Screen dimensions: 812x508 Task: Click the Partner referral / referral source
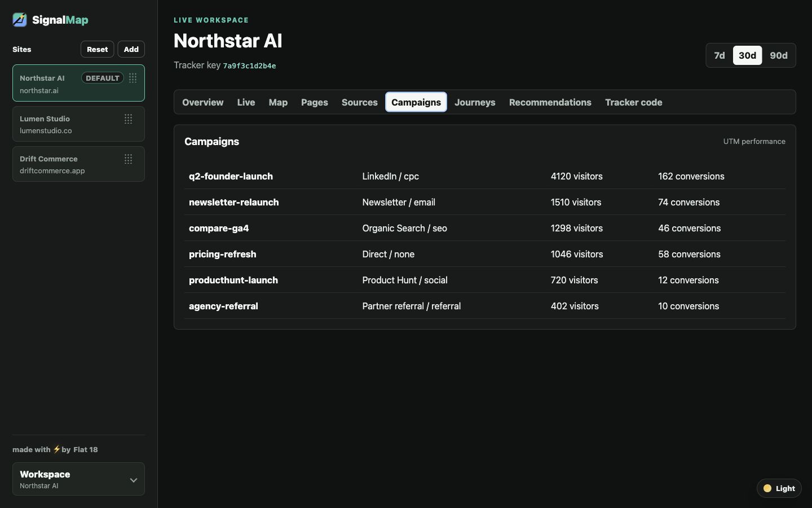411,306
